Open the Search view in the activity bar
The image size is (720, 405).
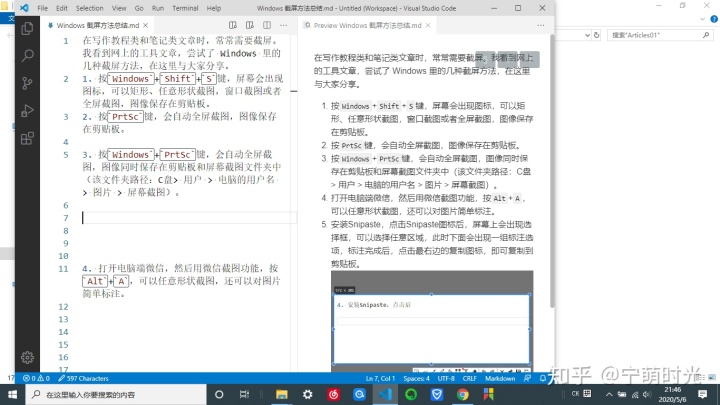(27, 56)
